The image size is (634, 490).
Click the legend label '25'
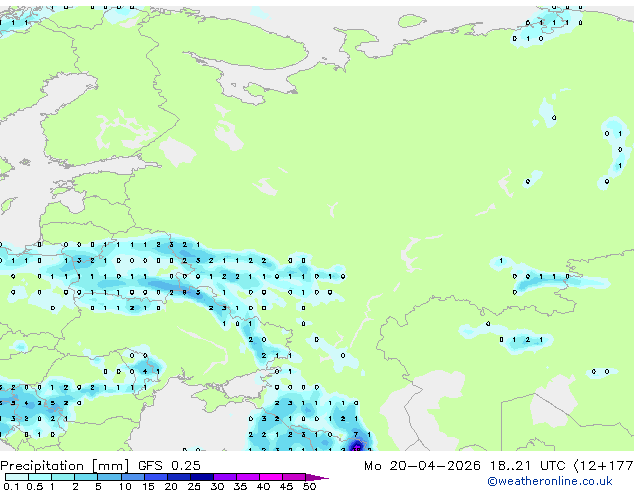[x=194, y=486]
